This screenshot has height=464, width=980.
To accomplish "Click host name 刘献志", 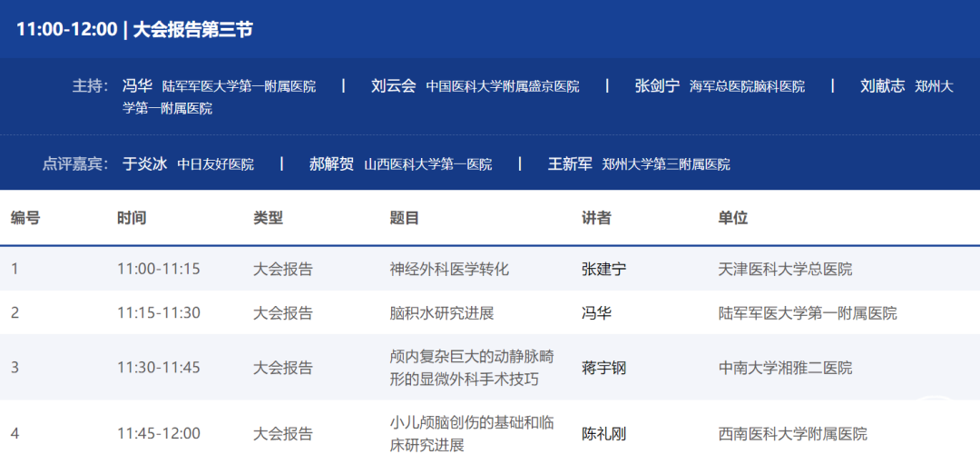I will coord(882,86).
